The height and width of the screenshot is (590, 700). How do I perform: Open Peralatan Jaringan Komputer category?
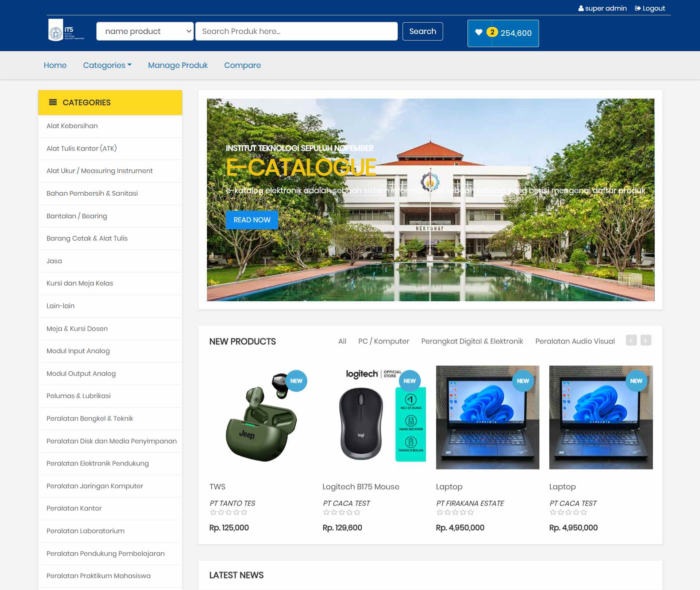pyautogui.click(x=110, y=486)
